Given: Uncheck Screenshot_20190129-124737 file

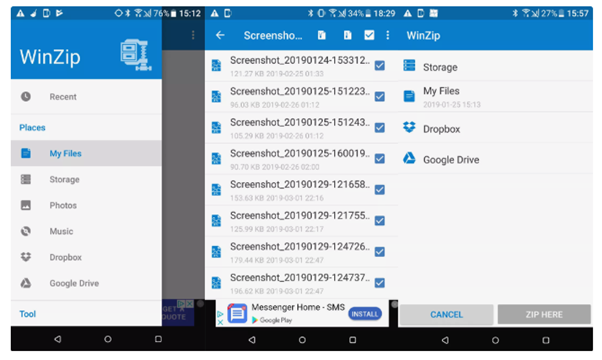Looking at the screenshot, I should [380, 283].
